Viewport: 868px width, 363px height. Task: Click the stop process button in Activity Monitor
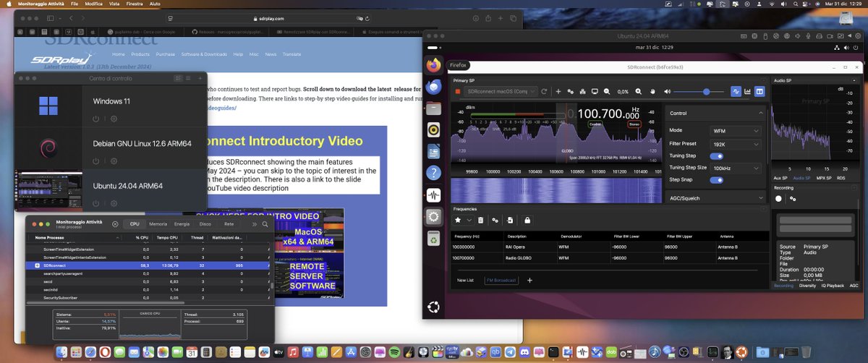(x=116, y=224)
